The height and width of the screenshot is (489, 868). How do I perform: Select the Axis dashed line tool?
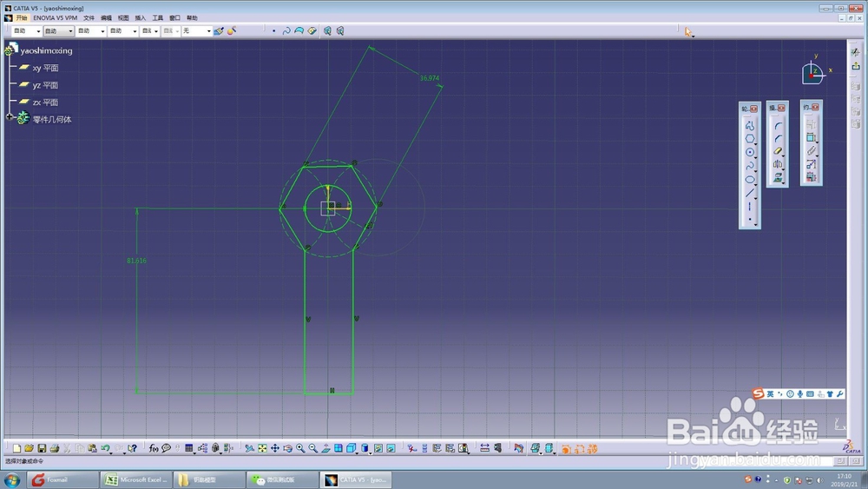[750, 206]
